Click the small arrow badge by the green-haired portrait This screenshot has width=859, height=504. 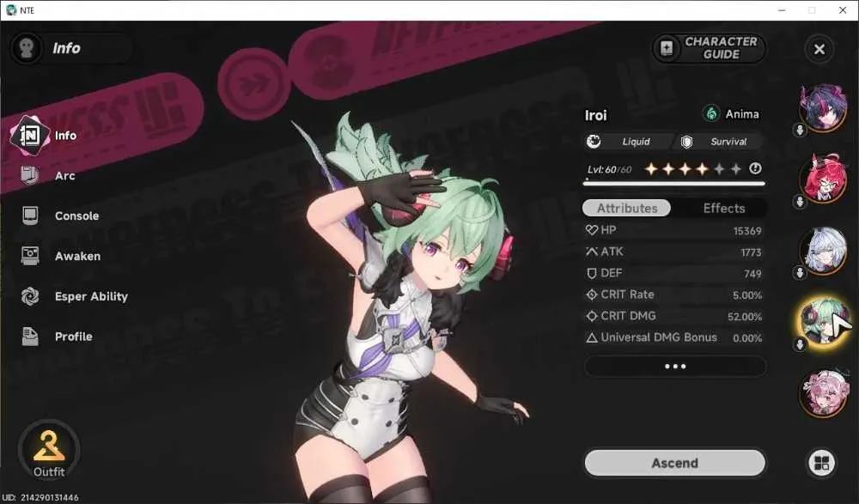(800, 344)
